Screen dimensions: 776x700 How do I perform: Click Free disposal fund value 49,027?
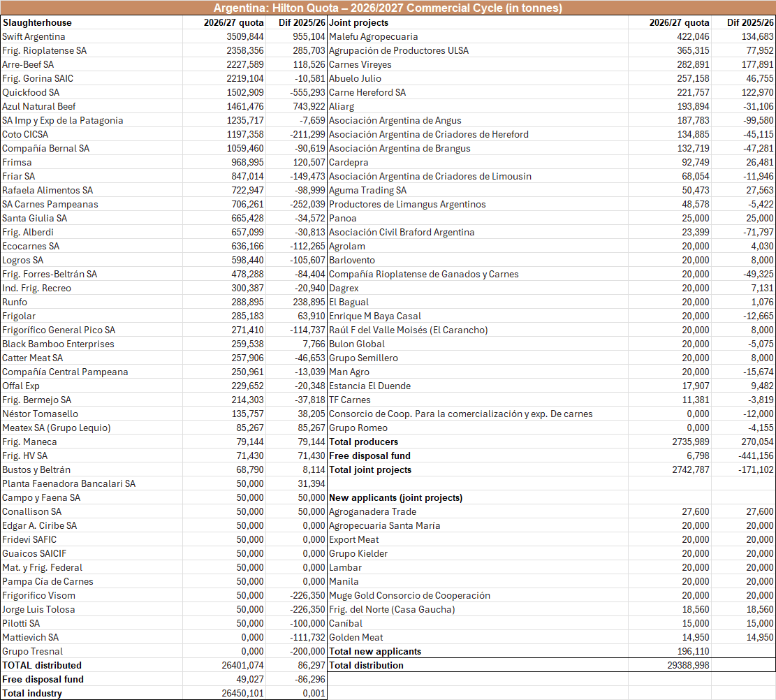click(x=224, y=679)
